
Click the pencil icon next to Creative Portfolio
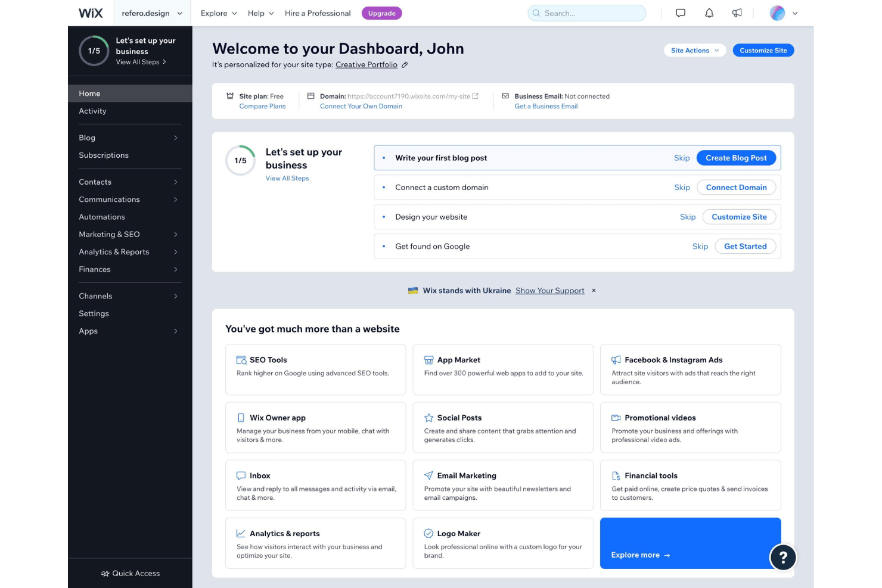coord(405,65)
